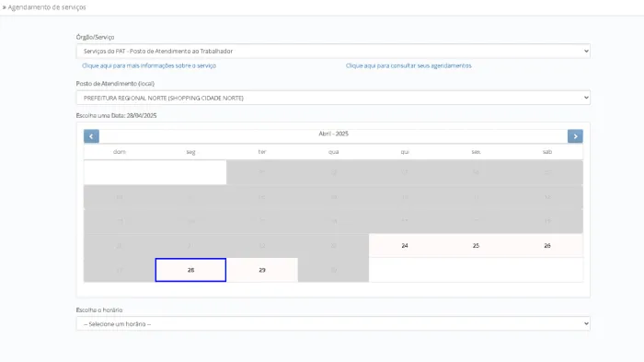Select April 26 in calendar
644x362 pixels.
[x=547, y=246]
